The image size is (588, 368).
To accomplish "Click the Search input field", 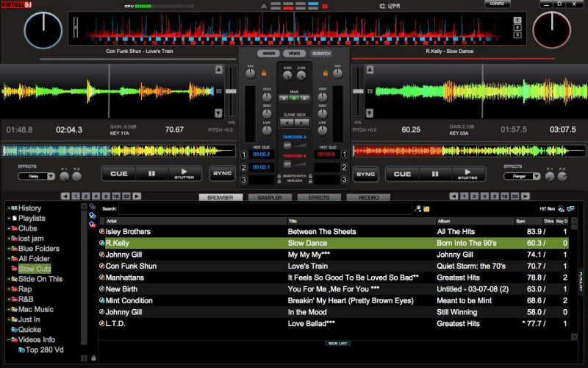I will (265, 209).
